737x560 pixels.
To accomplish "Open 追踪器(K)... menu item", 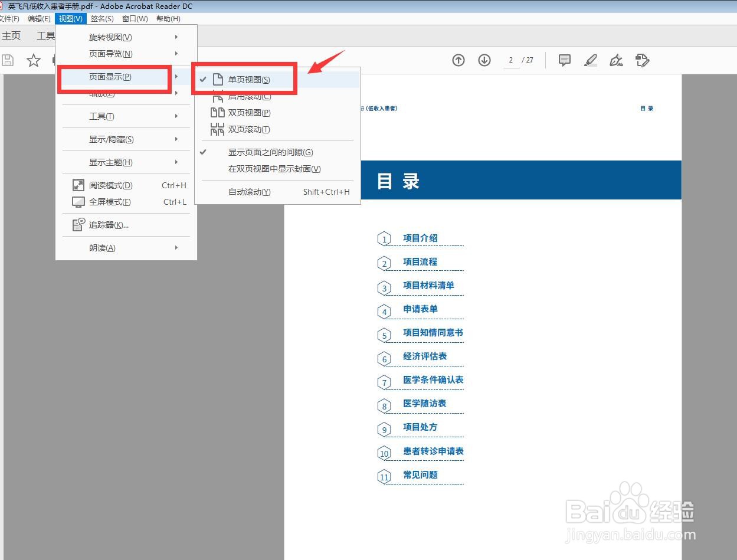I will (x=126, y=225).
